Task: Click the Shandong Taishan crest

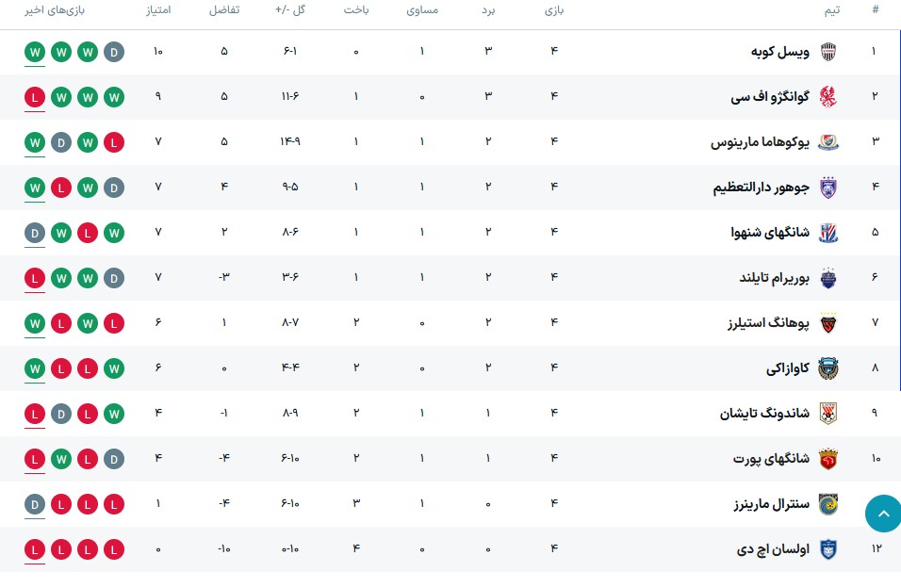Action: pos(827,414)
